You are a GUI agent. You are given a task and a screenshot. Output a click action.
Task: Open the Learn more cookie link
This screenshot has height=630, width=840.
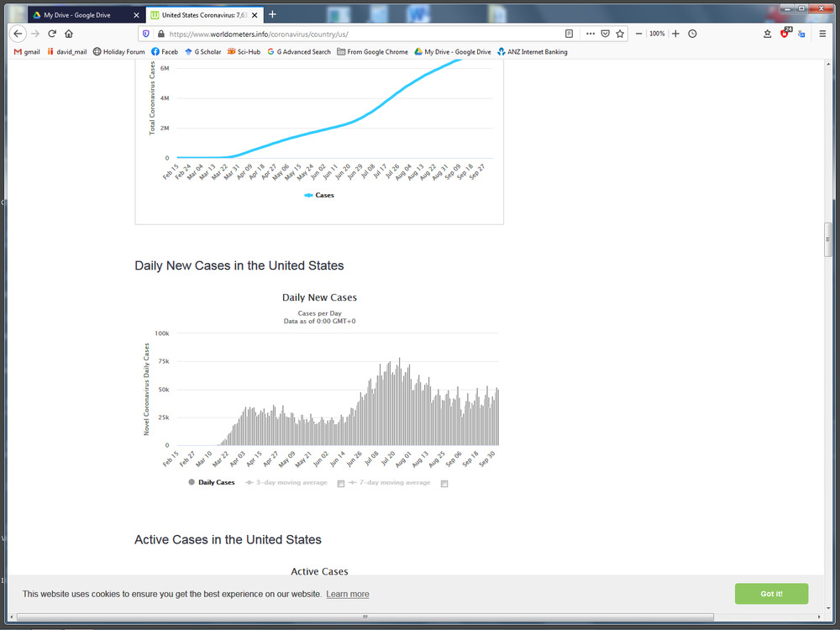348,594
